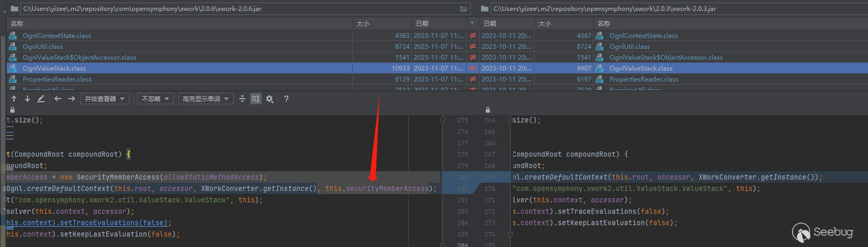The image size is (868, 247).
Task: Toggle synchronized scrolling icon
Action: tap(256, 99)
